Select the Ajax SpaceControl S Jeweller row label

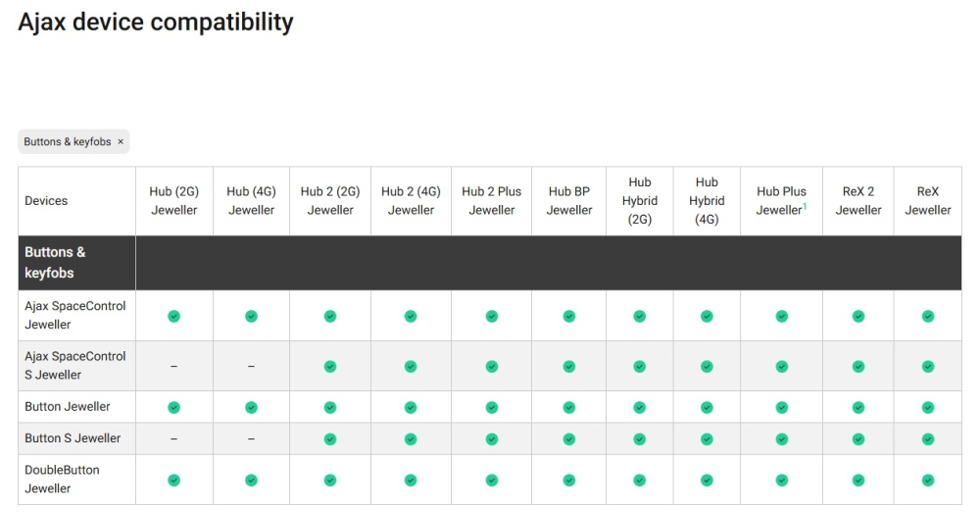tap(75, 366)
